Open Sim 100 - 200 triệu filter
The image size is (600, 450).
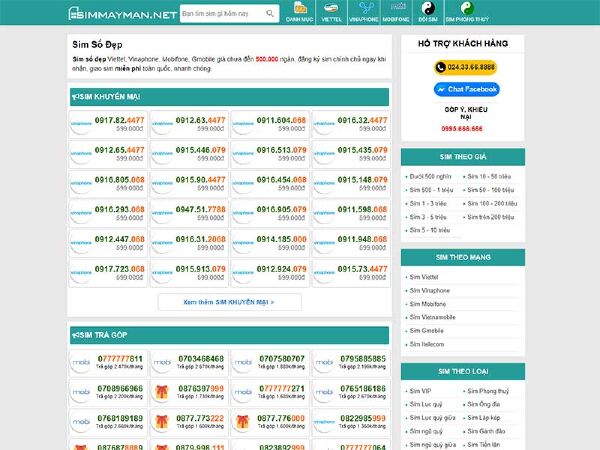click(492, 204)
